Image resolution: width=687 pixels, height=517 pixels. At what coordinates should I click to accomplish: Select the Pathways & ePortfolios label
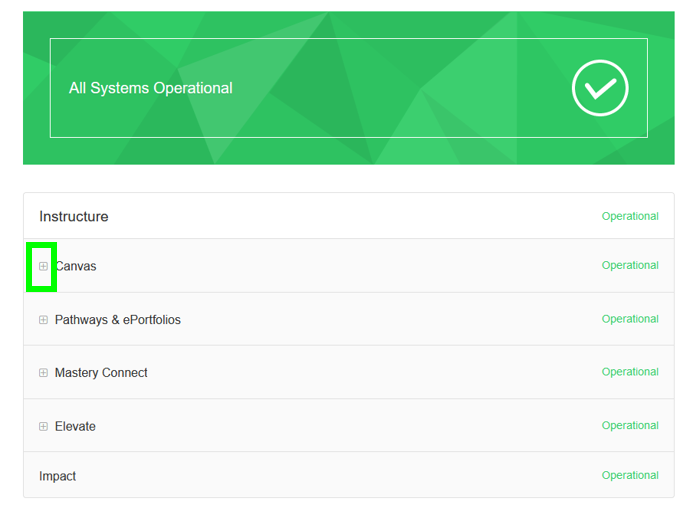(118, 320)
